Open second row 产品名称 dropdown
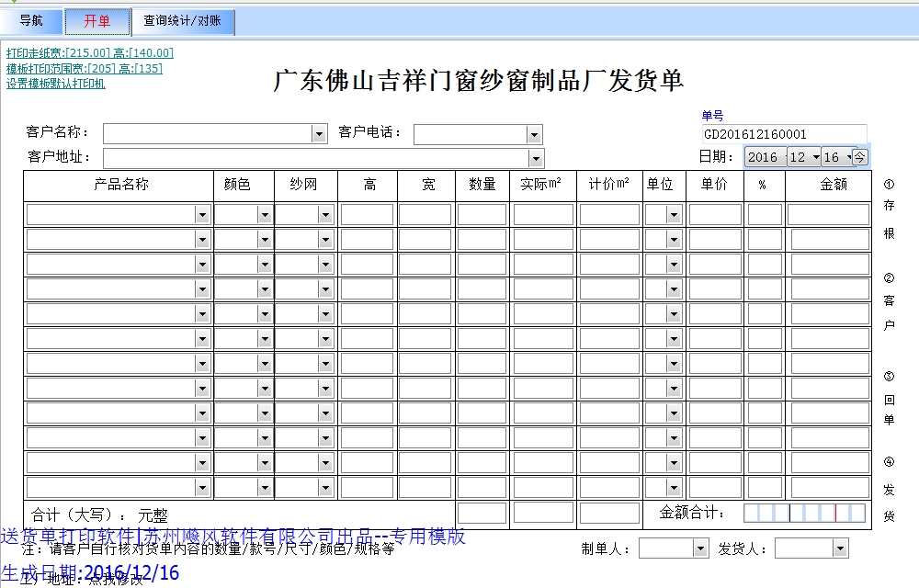Viewport: 919px width, 588px height. 202,240
